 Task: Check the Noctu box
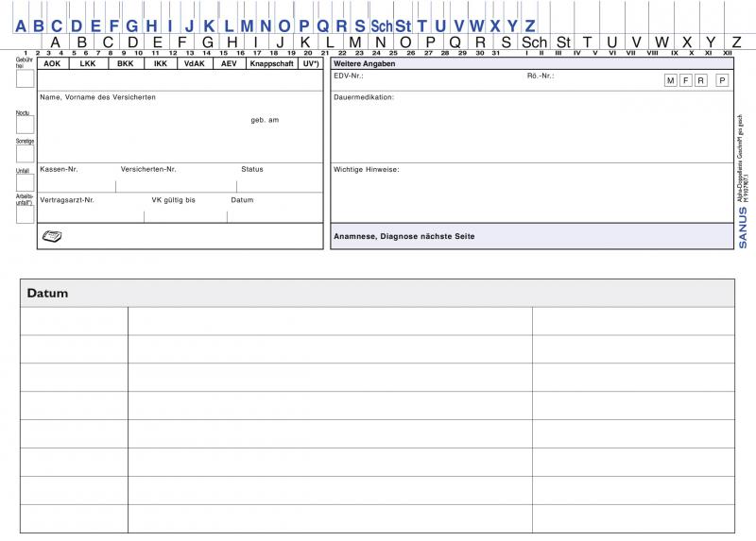[x=25, y=125]
